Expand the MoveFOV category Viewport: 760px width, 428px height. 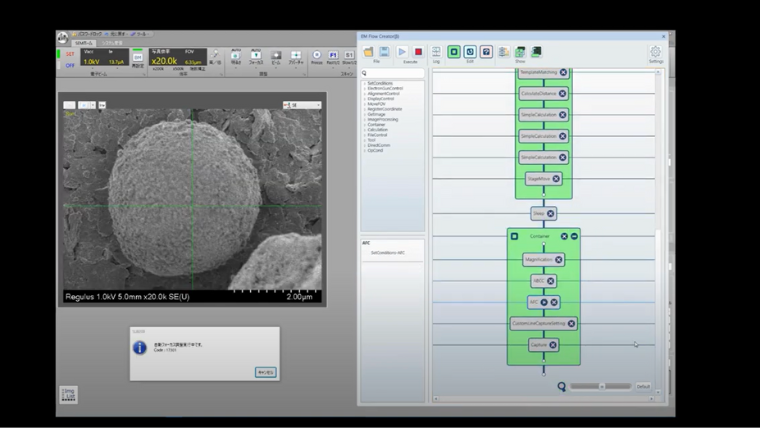[364, 104]
